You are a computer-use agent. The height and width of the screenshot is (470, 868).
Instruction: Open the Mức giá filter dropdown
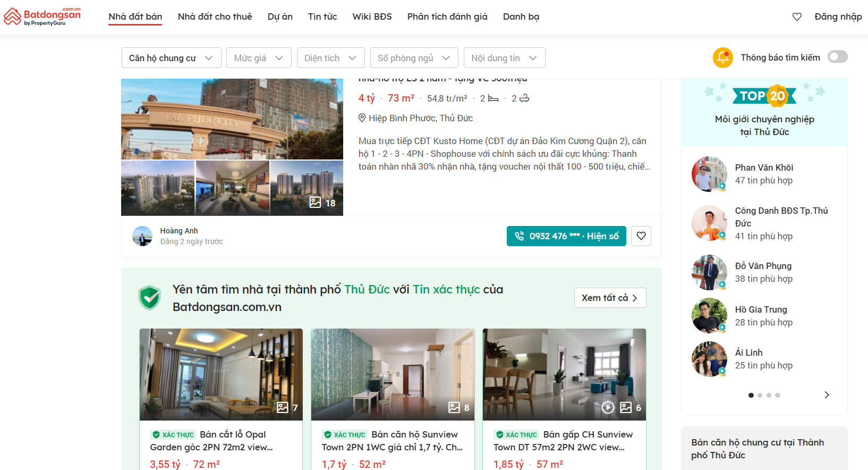tap(259, 58)
